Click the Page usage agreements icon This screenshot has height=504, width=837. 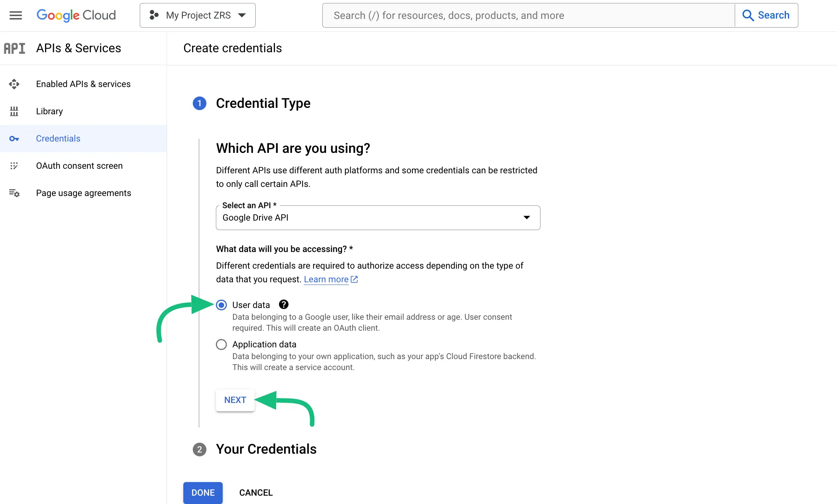(14, 193)
